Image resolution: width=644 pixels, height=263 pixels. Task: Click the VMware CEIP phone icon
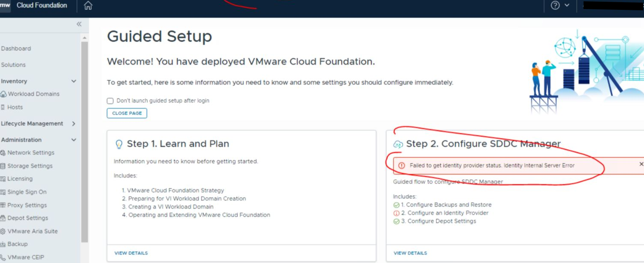click(x=3, y=257)
